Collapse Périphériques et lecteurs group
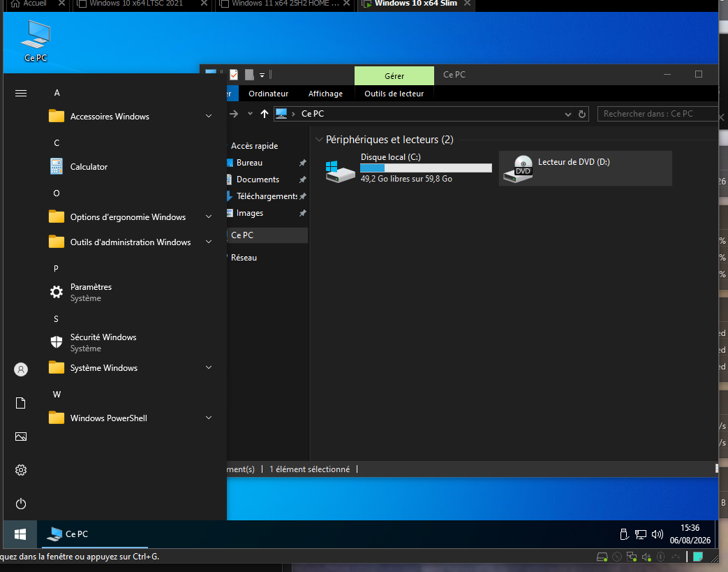Screen dimensions: 728x572 319,140
